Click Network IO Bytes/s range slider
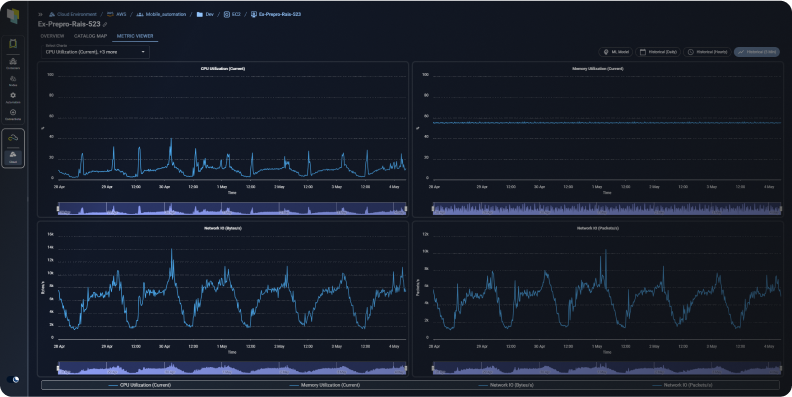This screenshot has height=397, width=792. 232,368
